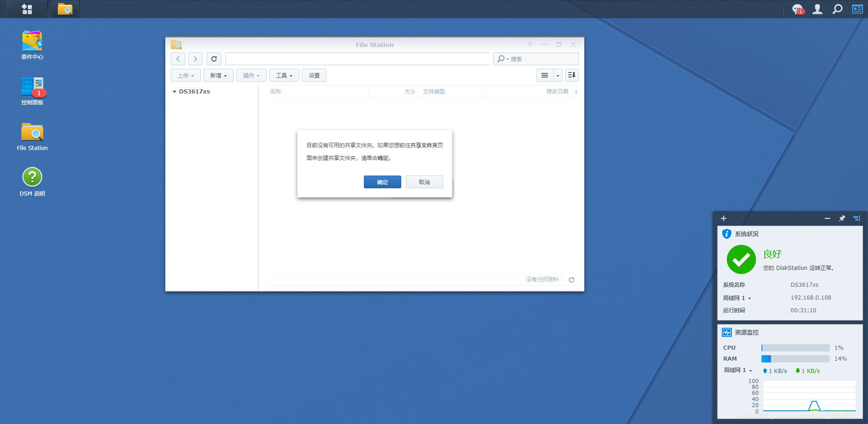Screen dimensions: 868x424
Task: Switch File Station to list view
Action: coord(545,75)
